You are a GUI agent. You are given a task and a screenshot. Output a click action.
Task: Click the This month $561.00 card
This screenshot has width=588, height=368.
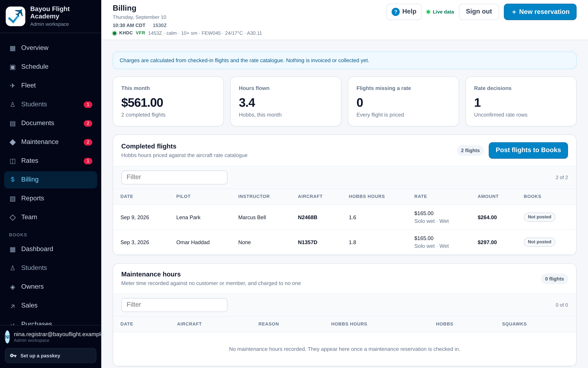(168, 101)
